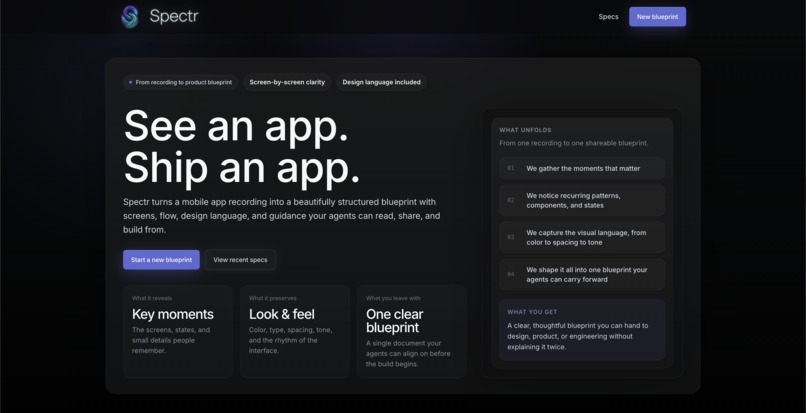Click the Spectr logo icon

(130, 16)
